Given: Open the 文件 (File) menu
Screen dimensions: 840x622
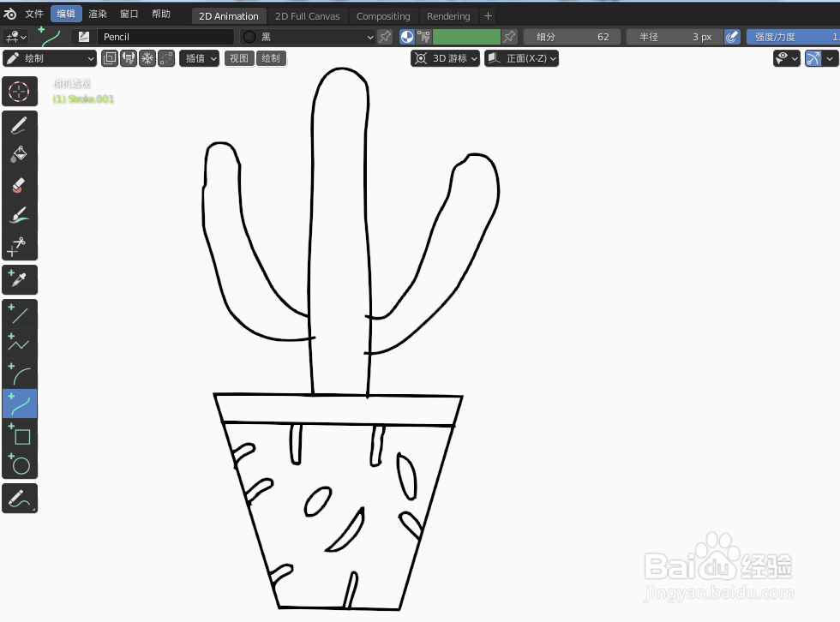Looking at the screenshot, I should click(34, 14).
